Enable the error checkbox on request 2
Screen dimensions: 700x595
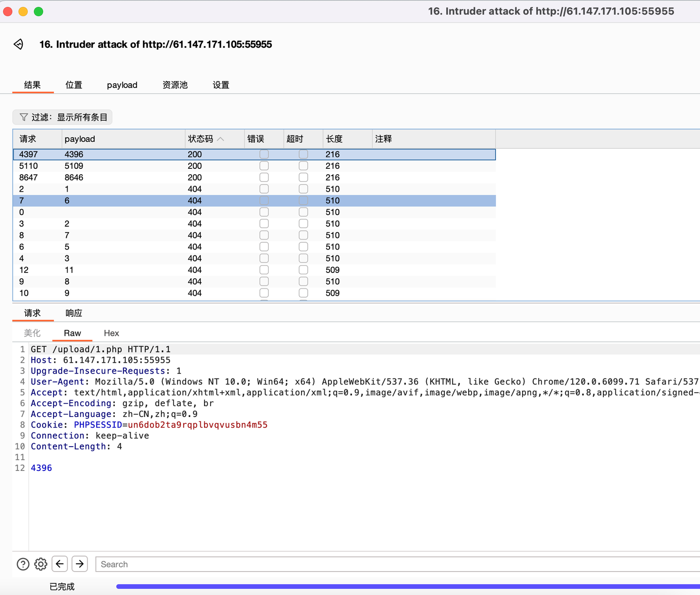264,189
